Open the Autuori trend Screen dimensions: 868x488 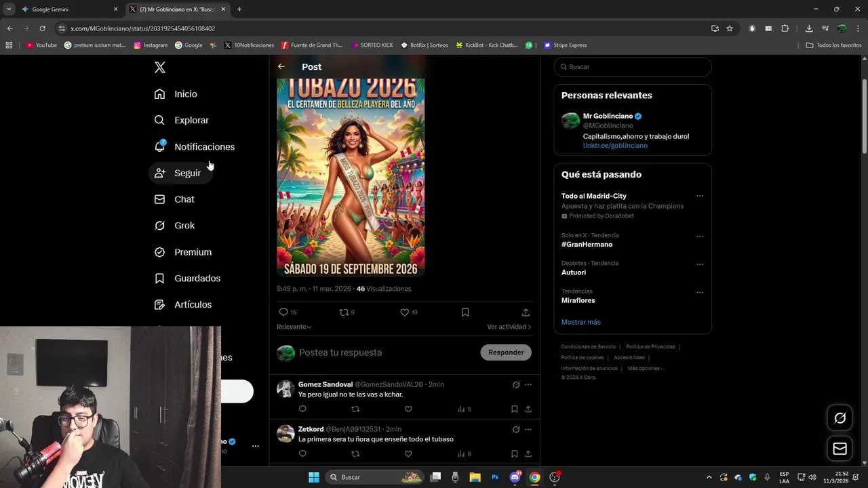[x=574, y=272]
